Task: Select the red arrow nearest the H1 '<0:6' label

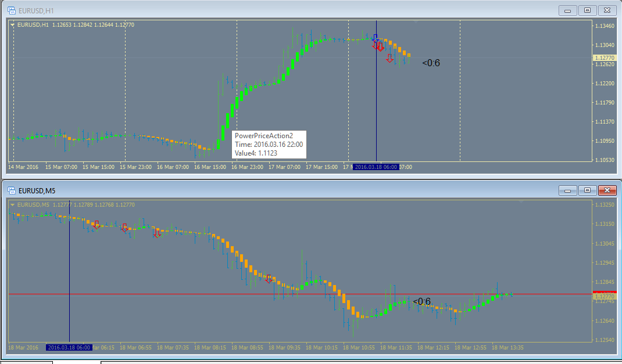Action: pos(389,58)
